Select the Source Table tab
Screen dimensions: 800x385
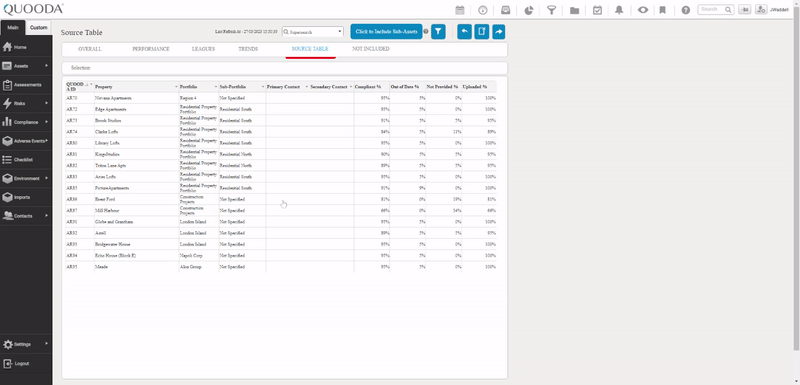(310, 49)
